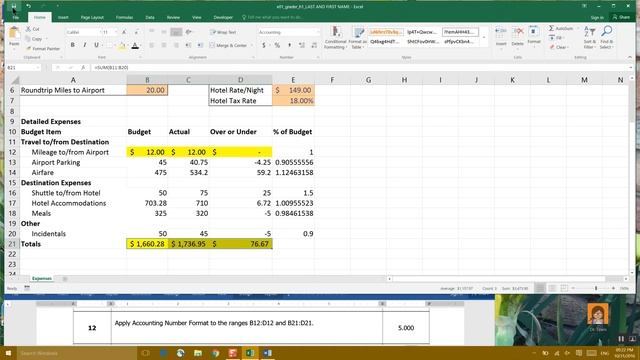
Task: Click the Decrease Font Size icon
Action: click(x=136, y=32)
